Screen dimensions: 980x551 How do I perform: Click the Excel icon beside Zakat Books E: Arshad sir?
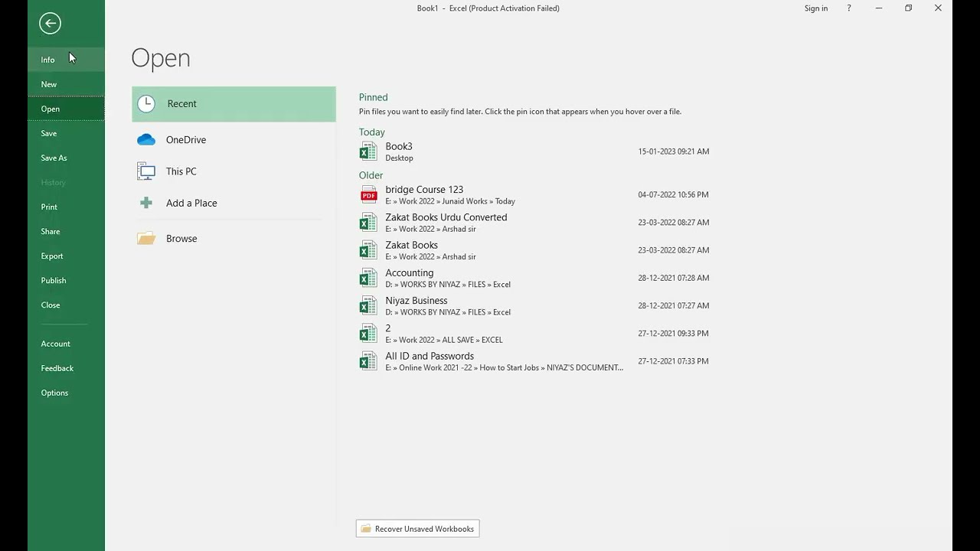click(x=368, y=249)
